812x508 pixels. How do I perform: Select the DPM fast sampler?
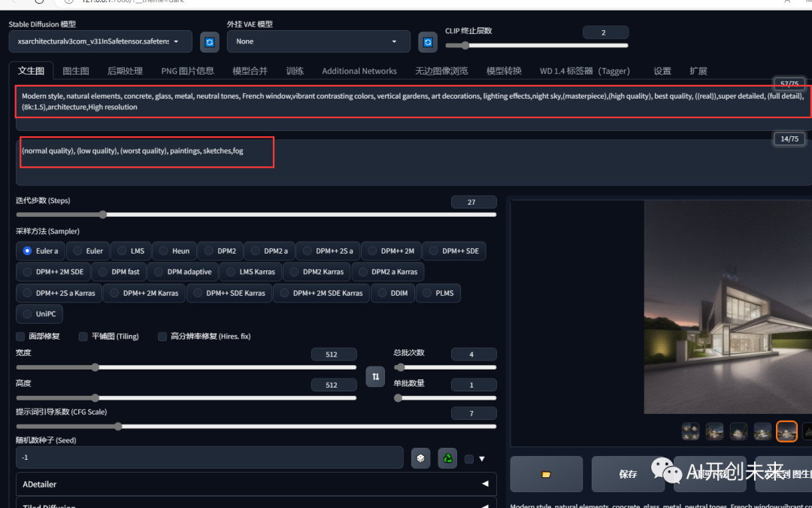coord(119,272)
